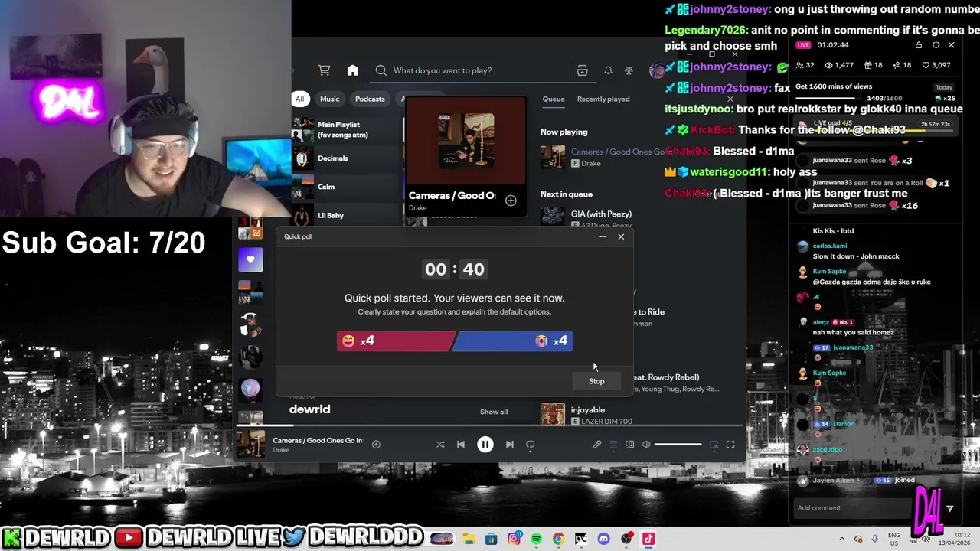This screenshot has width=980, height=551.
Task: Open Spotify from the taskbar
Action: (x=536, y=539)
